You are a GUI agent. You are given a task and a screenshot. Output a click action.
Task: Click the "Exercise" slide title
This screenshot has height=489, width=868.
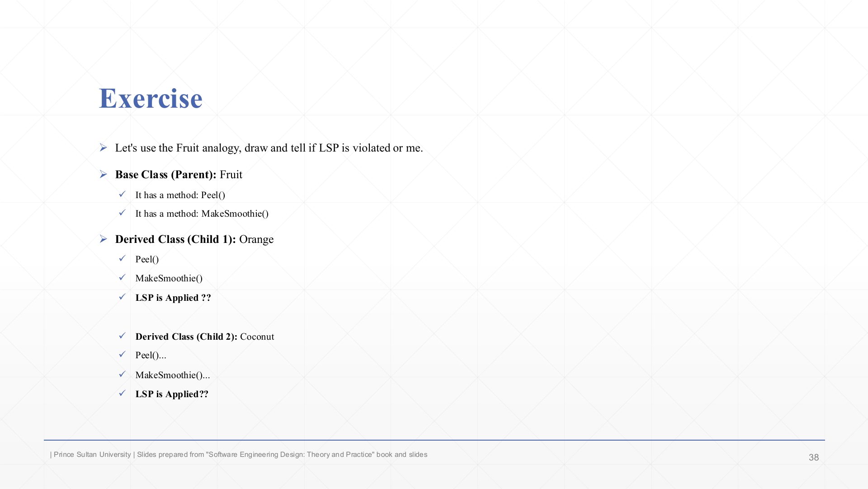pyautogui.click(x=151, y=98)
